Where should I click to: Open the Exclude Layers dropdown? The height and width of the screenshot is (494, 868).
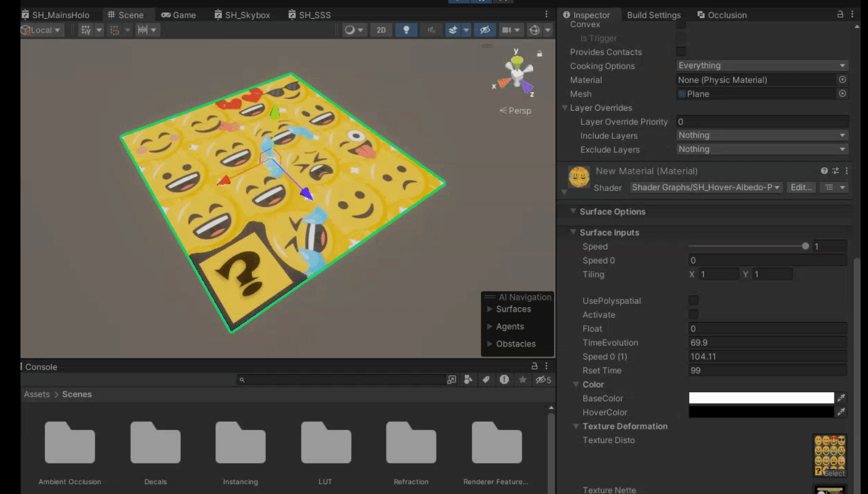tap(762, 149)
